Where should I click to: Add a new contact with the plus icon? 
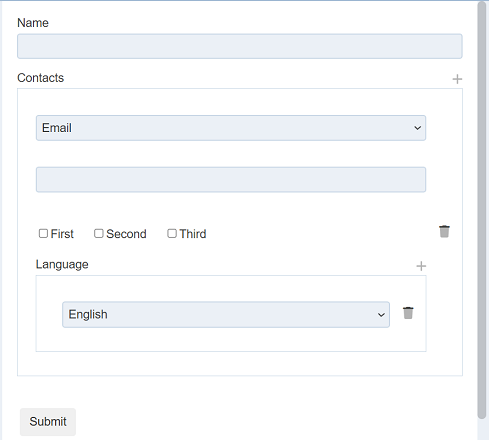click(x=457, y=79)
